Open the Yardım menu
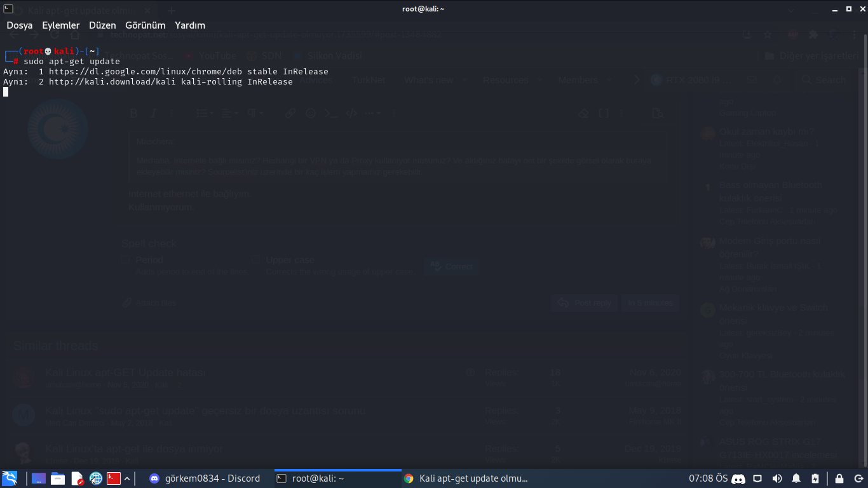 (x=190, y=25)
